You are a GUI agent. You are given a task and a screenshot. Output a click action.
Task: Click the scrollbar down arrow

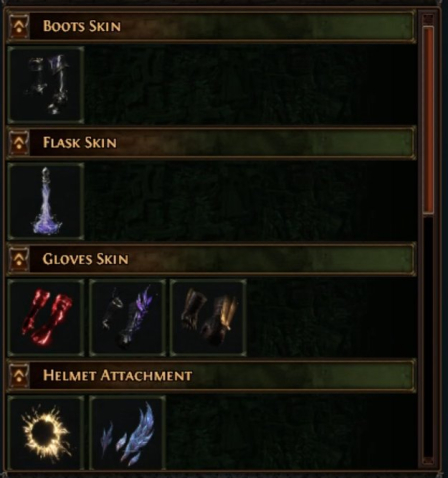tap(428, 462)
